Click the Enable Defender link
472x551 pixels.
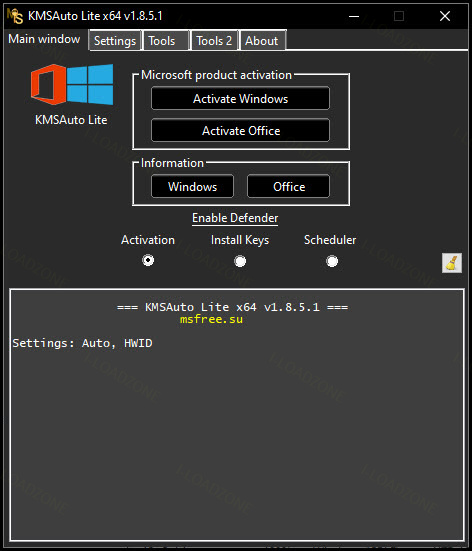pos(235,218)
